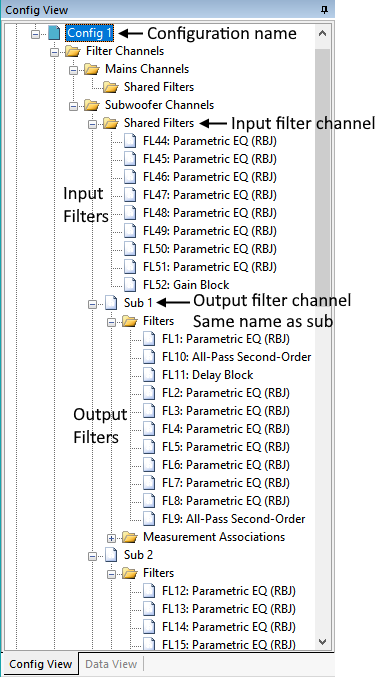
Task: Select FL8: Parametric EQ (RBJ) row
Action: [x=225, y=501]
